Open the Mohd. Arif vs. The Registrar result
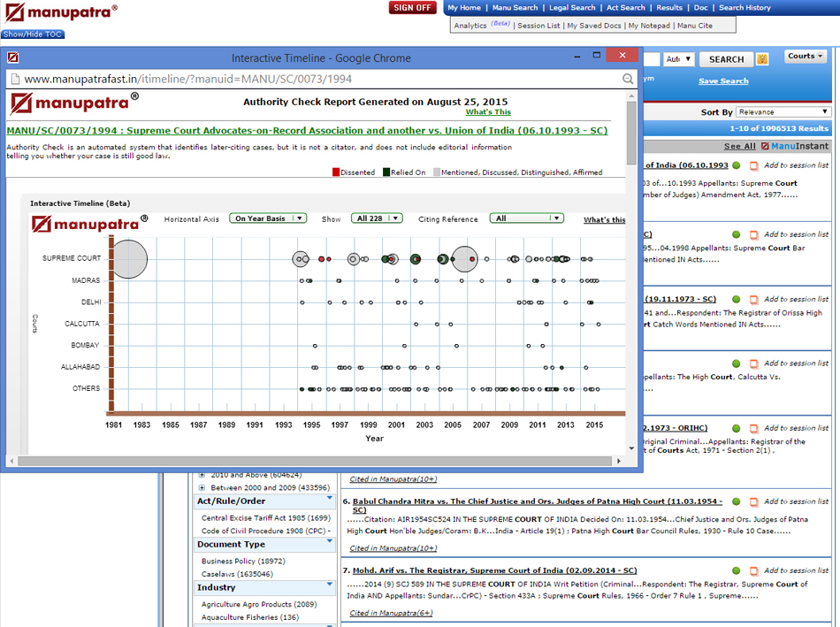 495,570
